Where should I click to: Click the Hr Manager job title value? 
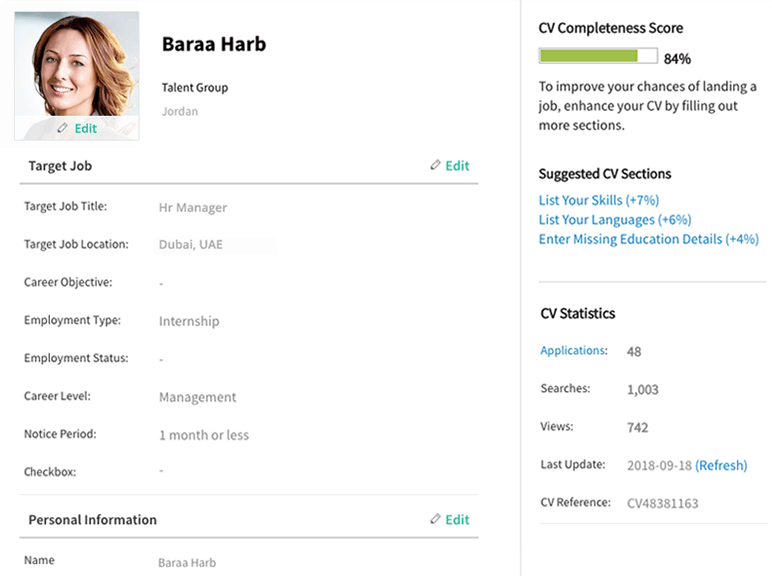click(193, 208)
